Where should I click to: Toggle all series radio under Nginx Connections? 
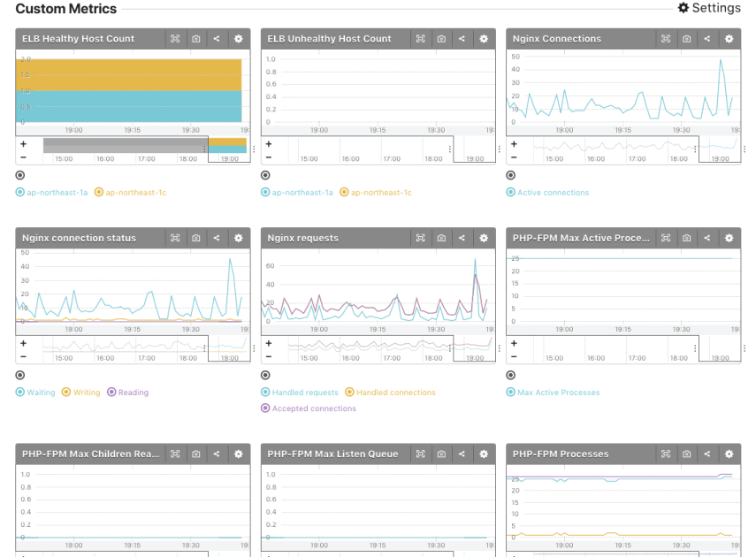511,175
